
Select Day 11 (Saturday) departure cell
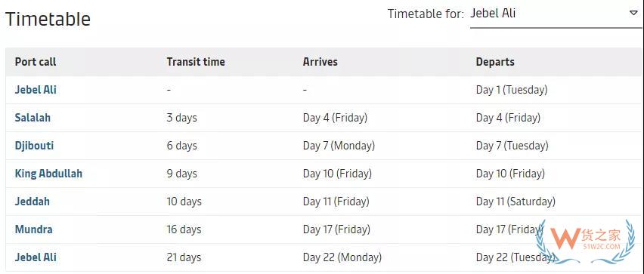516,202
